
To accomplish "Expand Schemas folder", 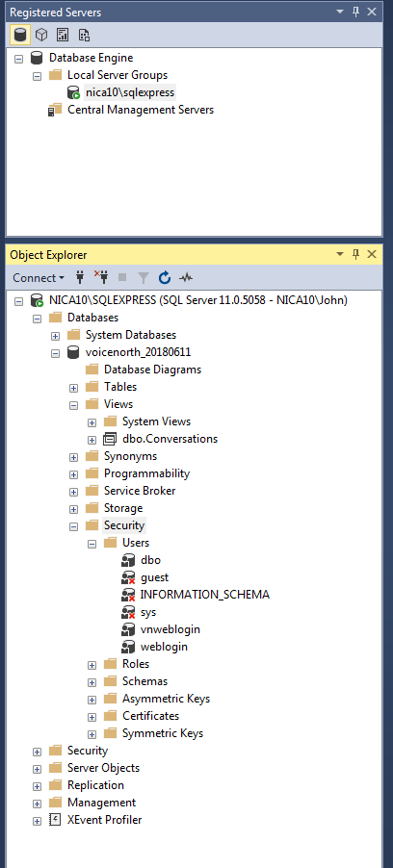I will click(x=92, y=682).
